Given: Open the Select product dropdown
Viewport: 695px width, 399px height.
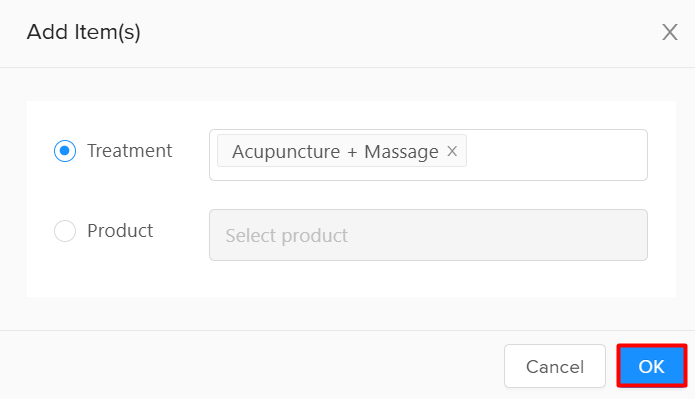Looking at the screenshot, I should coord(428,235).
